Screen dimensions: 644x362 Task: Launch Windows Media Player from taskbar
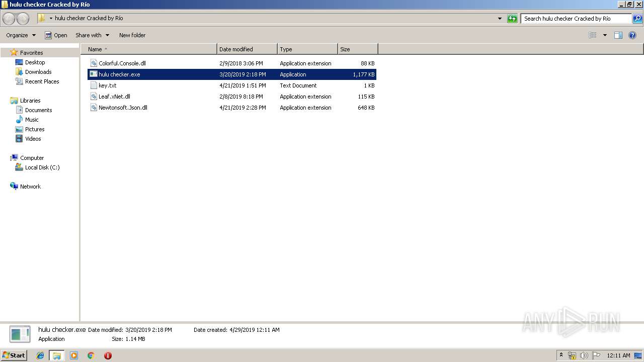[x=74, y=355]
